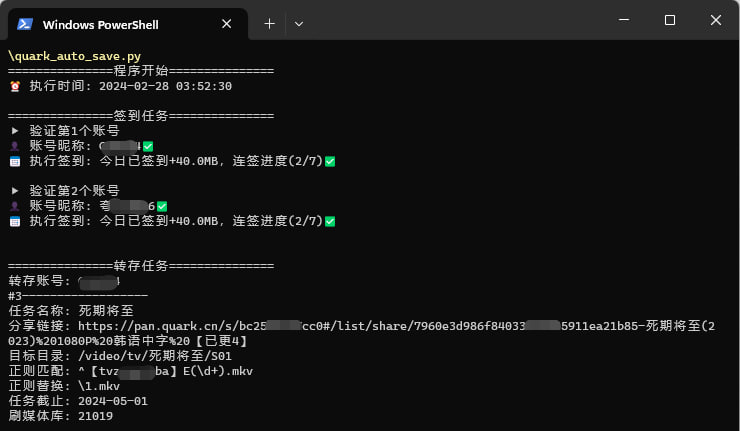Screen dimensions: 740x431
Task: Click the triangle before 验证第1个账号
Action: [x=15, y=131]
